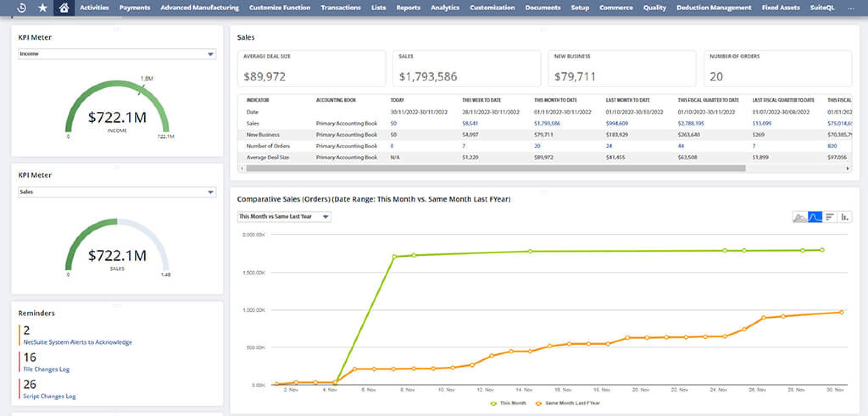Open the Lists menu
Viewport: 868px width, 416px height.
coord(378,8)
